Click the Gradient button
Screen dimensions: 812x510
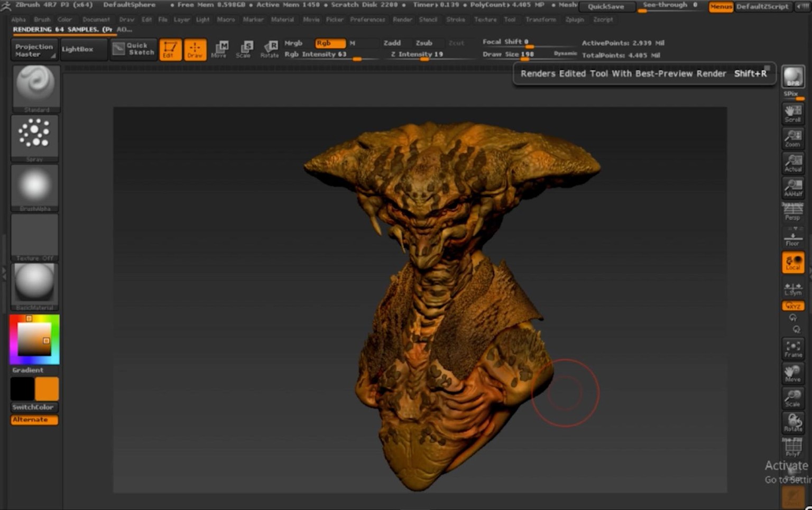[x=34, y=370]
